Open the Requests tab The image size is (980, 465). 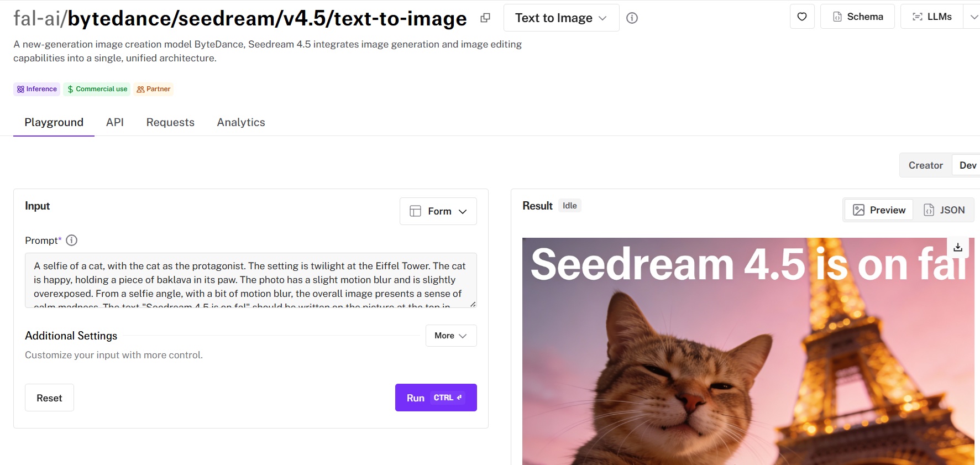pyautogui.click(x=170, y=122)
